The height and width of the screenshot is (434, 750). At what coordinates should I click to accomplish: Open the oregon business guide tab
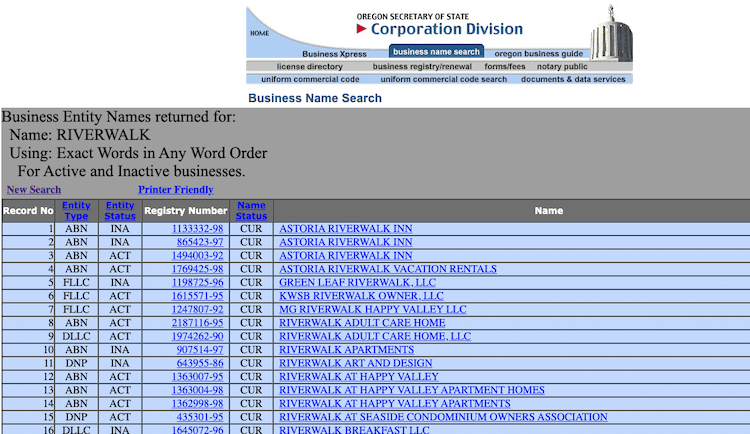tap(539, 54)
